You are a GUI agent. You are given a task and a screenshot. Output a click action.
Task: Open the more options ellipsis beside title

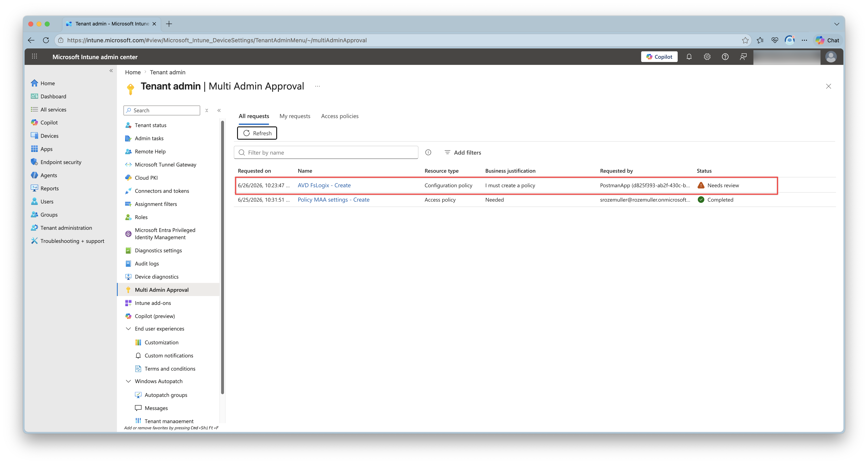(318, 86)
